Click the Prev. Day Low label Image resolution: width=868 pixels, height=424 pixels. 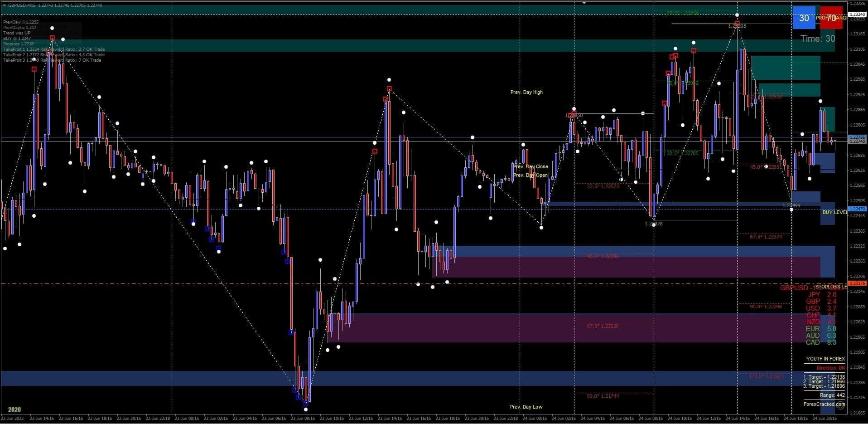pos(526,407)
